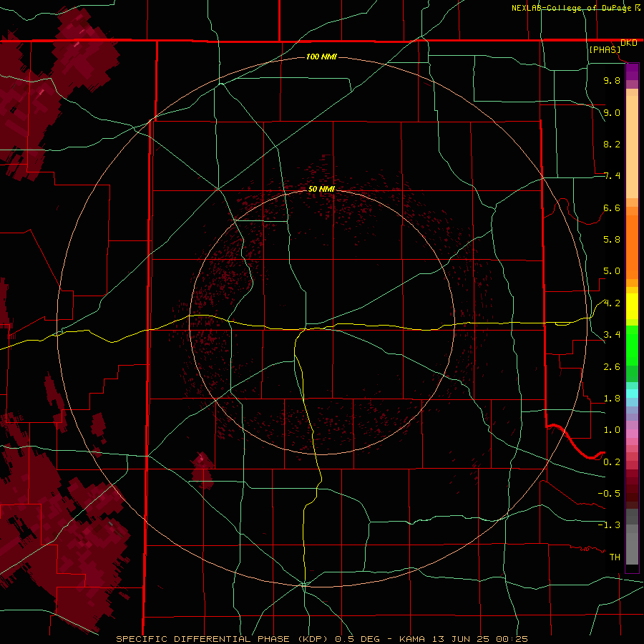
Task: Pick the cyan segment of the color bar
Action: [x=632, y=393]
